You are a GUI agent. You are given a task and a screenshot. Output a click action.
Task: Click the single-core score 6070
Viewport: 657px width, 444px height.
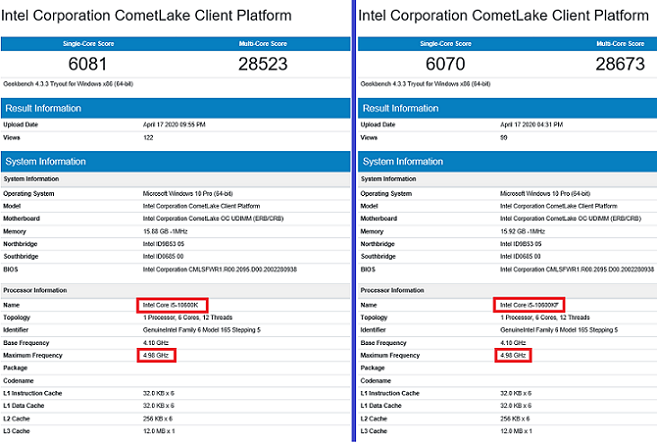pyautogui.click(x=445, y=64)
